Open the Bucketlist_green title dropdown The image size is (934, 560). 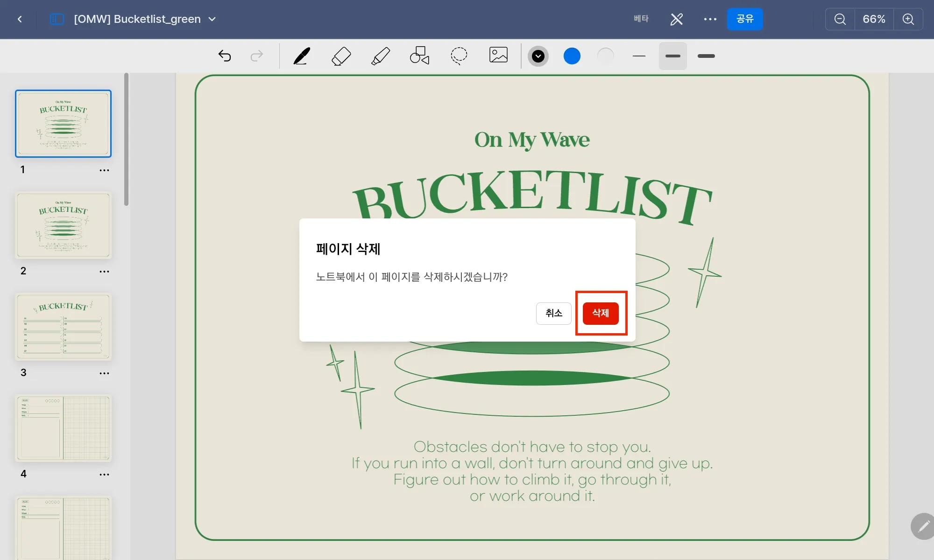coord(212,19)
